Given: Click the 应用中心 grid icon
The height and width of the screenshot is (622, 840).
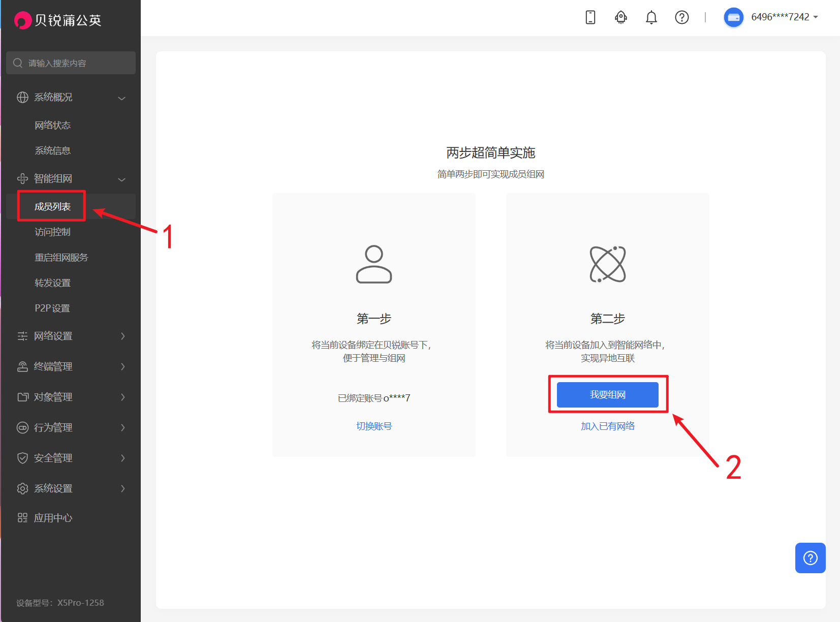Looking at the screenshot, I should [22, 518].
